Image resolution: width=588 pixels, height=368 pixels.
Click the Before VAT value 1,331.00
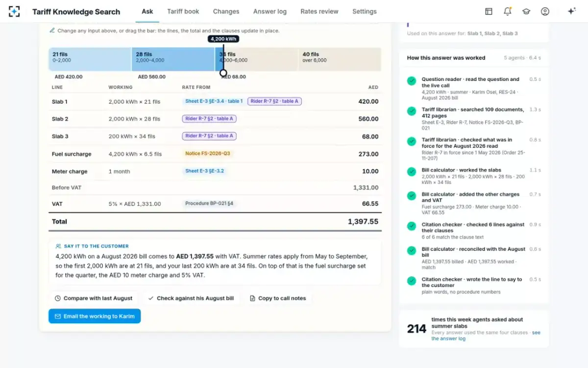pyautogui.click(x=366, y=187)
